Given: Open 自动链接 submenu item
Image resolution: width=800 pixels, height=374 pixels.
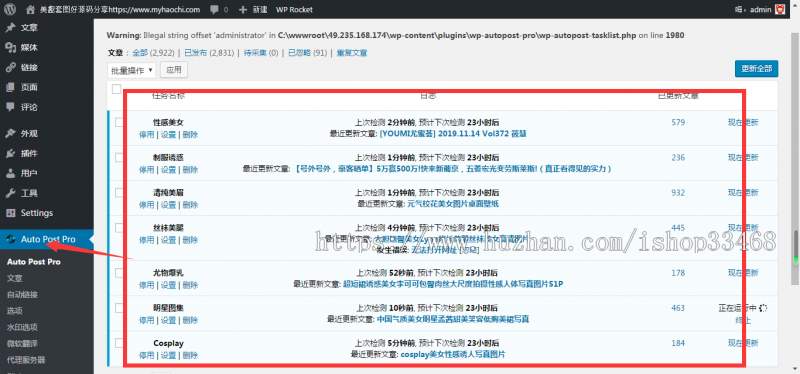Looking at the screenshot, I should (x=22, y=294).
